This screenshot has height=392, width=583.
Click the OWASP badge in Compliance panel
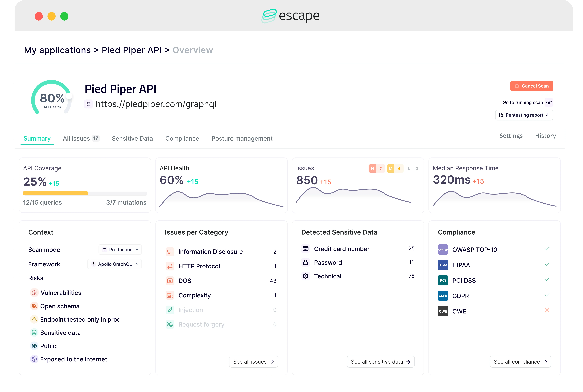pyautogui.click(x=443, y=249)
